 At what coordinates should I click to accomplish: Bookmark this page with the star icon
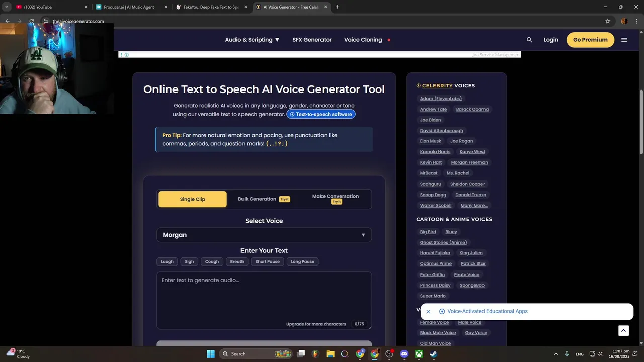click(608, 21)
